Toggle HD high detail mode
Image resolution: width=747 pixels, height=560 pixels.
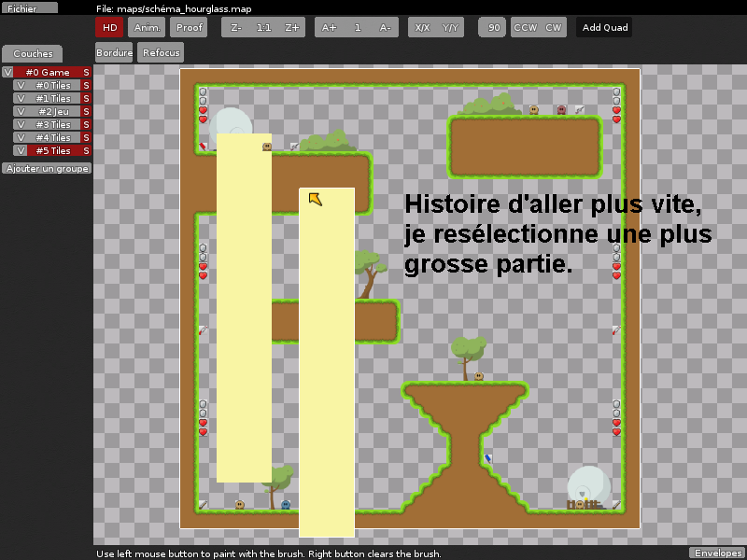[x=109, y=28]
